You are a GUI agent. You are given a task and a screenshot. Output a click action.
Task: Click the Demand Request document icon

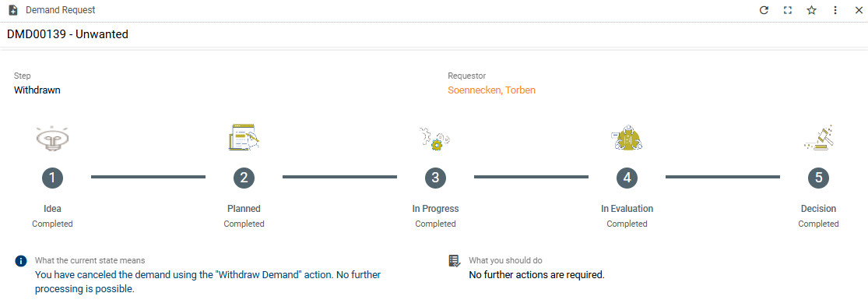pos(13,10)
